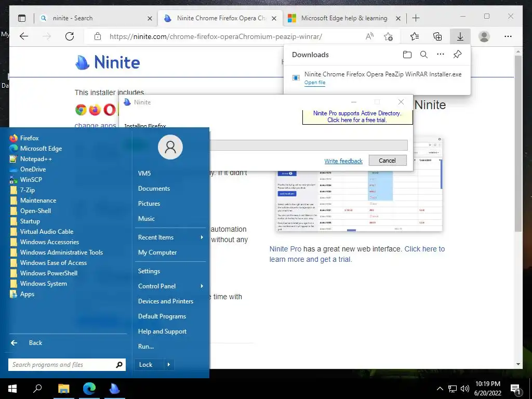Click the user account picture
This screenshot has height=399, width=532.
(170, 147)
